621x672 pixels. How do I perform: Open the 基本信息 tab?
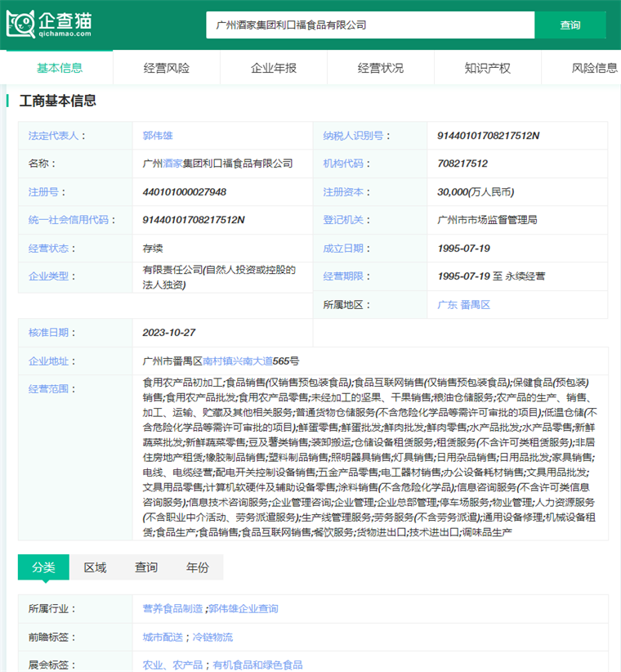click(x=60, y=68)
